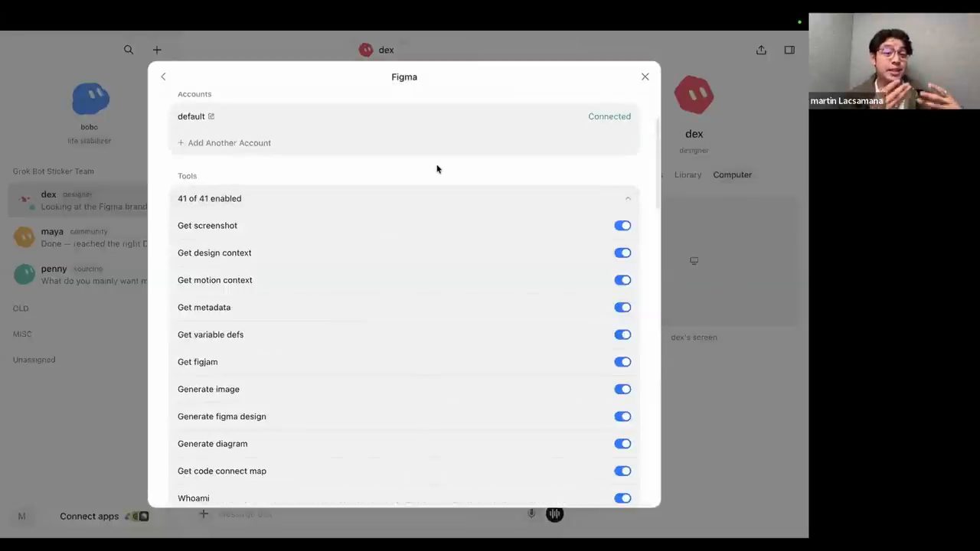Collapse the 41 of 41 enabled section
The height and width of the screenshot is (551, 980).
[404, 198]
